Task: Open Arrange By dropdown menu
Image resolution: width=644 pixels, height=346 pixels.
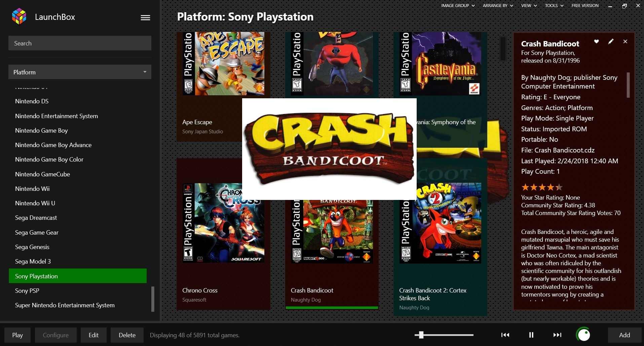Action: coord(498,6)
